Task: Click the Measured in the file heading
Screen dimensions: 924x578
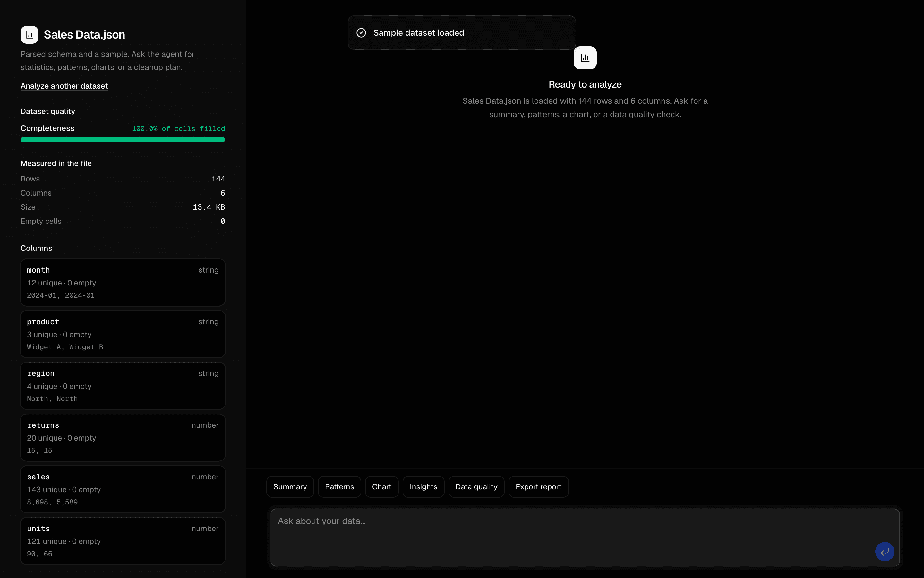Action: click(x=56, y=163)
